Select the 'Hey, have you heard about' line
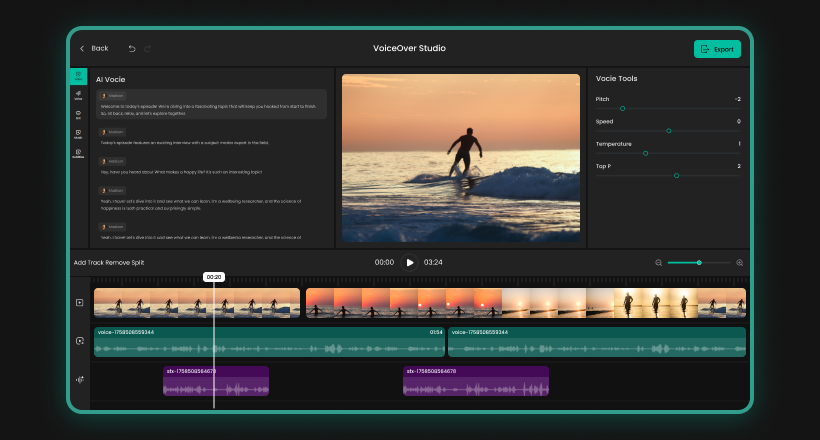The height and width of the screenshot is (440, 820). pos(181,172)
